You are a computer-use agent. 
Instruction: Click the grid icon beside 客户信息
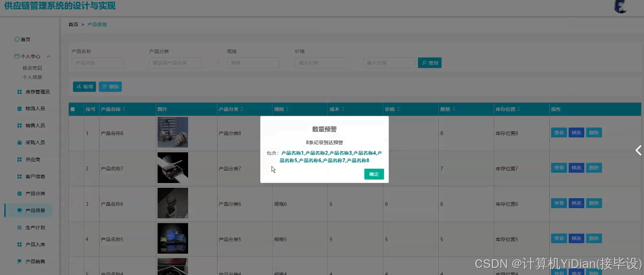click(19, 176)
